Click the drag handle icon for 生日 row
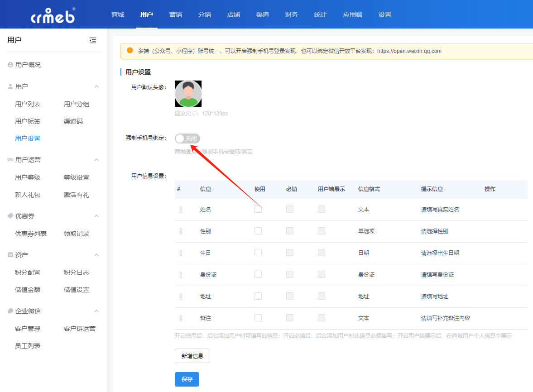This screenshot has width=533, height=392. click(181, 253)
